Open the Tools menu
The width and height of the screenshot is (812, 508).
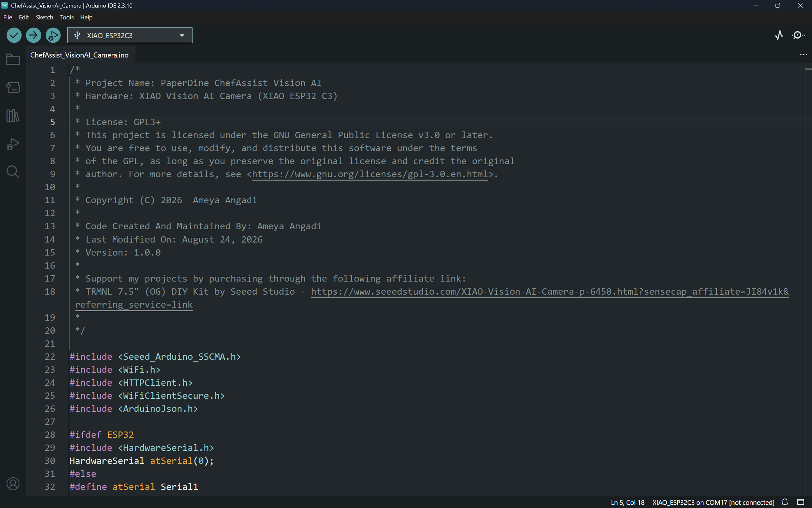pos(67,17)
